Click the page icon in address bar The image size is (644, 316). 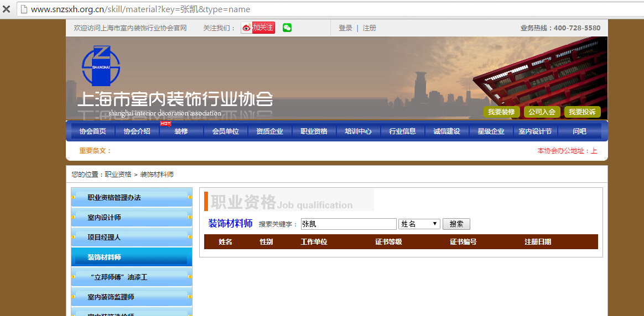tap(23, 9)
